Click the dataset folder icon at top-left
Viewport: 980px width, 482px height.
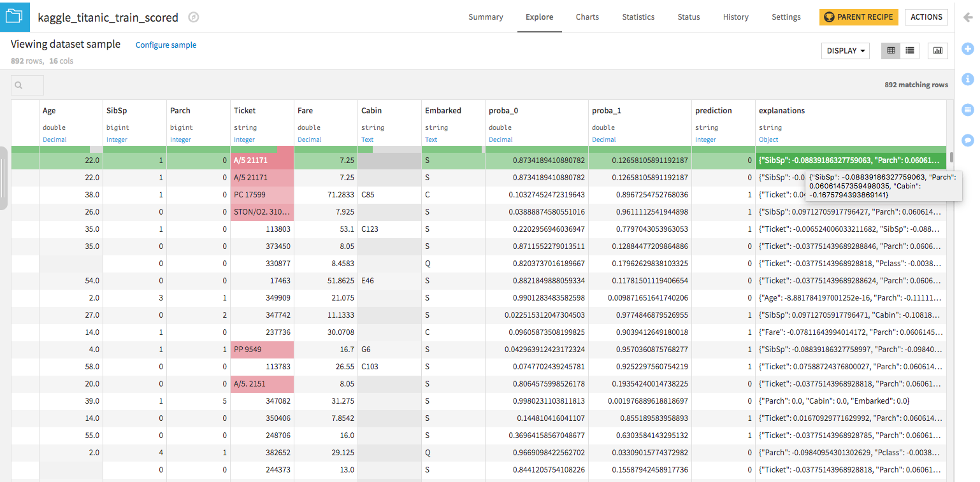[15, 17]
